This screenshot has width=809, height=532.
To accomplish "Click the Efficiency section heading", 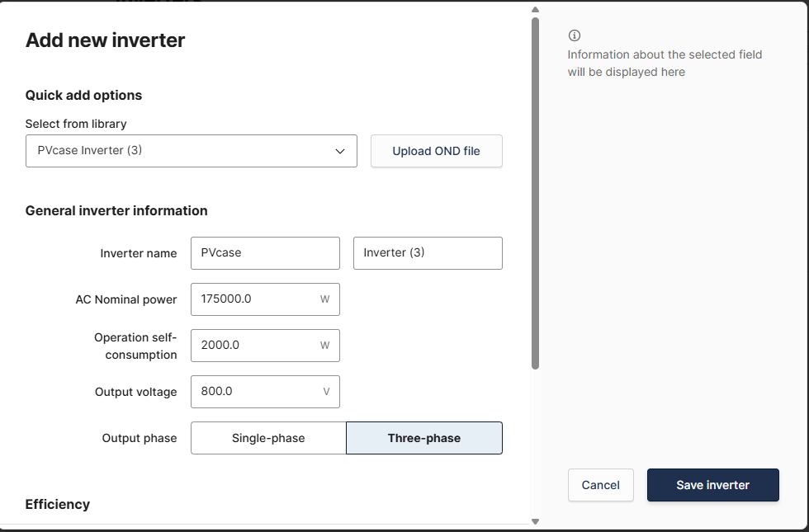I will click(58, 504).
